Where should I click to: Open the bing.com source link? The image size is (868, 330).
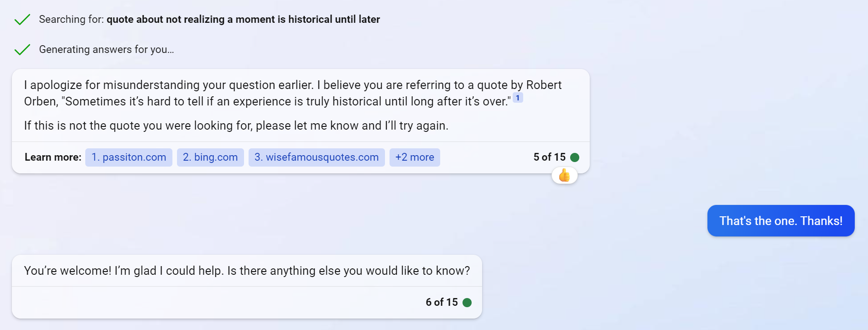pos(210,157)
